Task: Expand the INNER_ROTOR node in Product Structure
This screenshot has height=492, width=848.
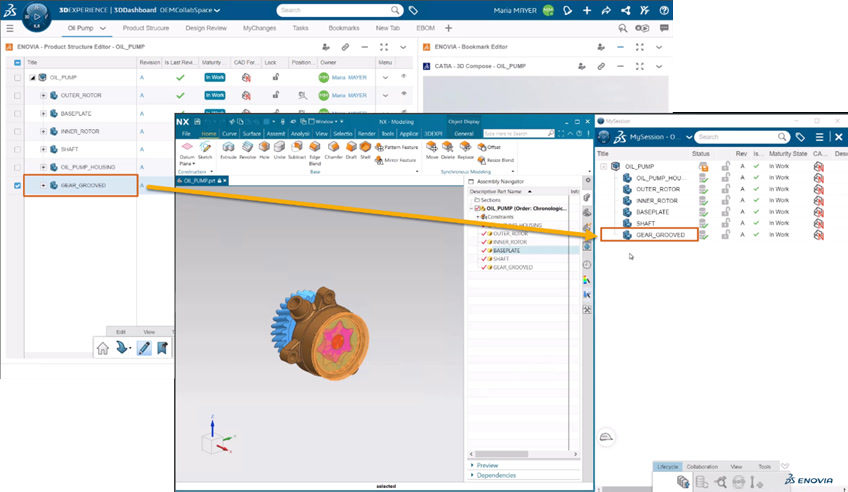Action: click(43, 131)
